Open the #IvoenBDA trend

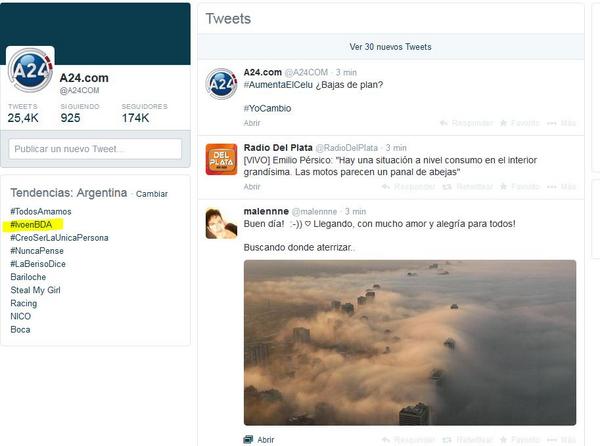click(x=31, y=225)
